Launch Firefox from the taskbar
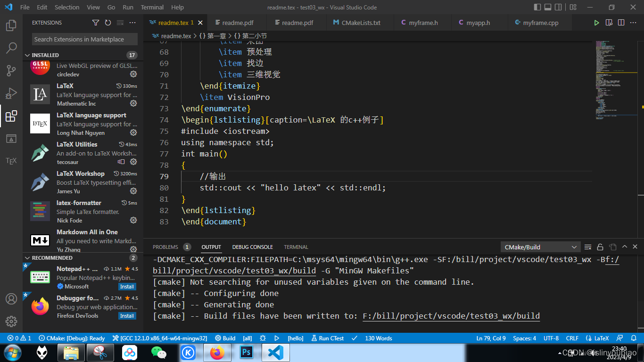644x362 pixels. click(217, 352)
